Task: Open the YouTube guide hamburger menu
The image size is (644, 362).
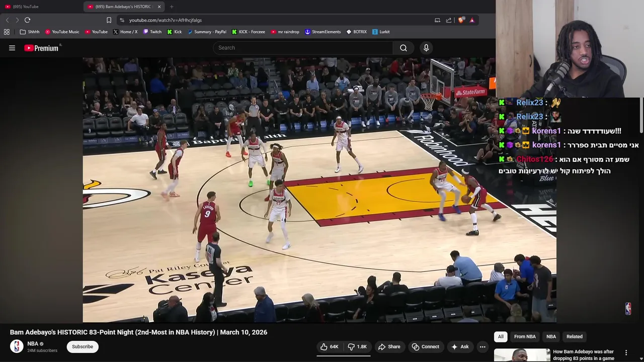Action: [12, 48]
